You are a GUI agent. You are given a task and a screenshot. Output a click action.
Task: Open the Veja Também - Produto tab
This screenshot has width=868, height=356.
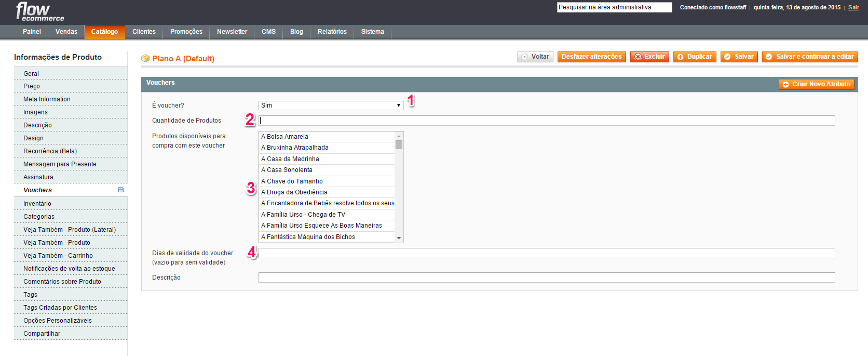71,243
